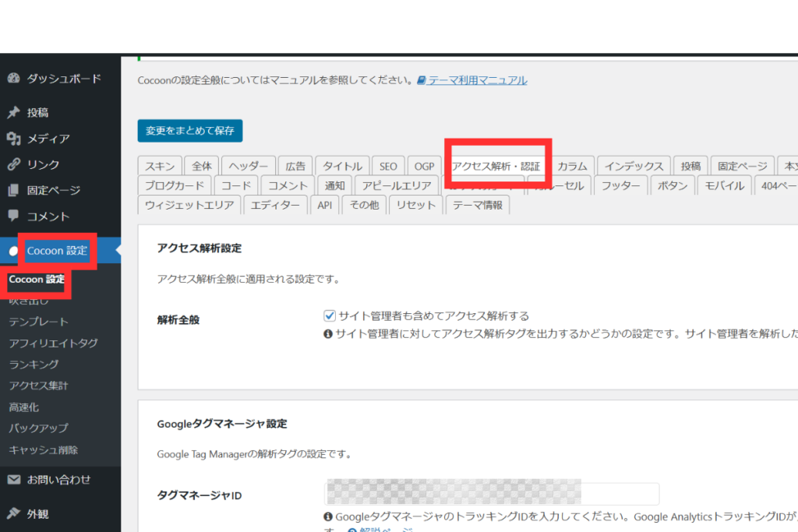The width and height of the screenshot is (798, 532).
Task: Open the 投稿 menu in sidebar
Action: 60,112
